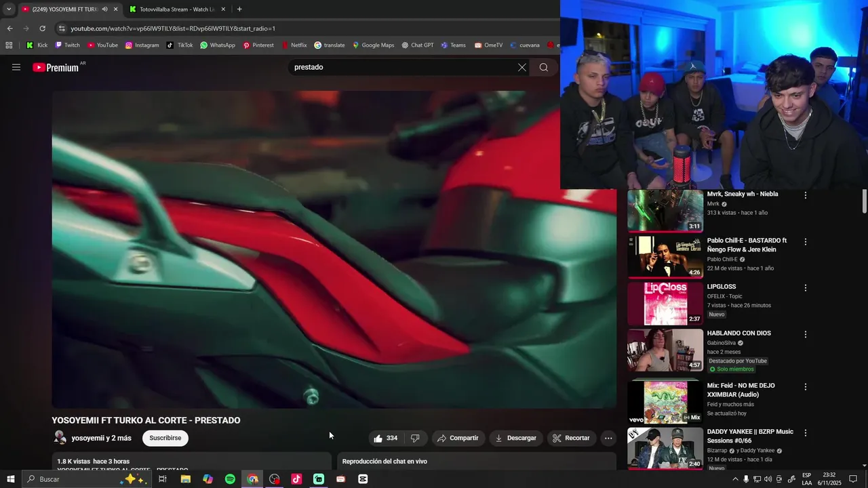Open the Mvrk, Sneaky wh - Niebla thumbnail
Screen dimensions: 868x488
point(665,211)
